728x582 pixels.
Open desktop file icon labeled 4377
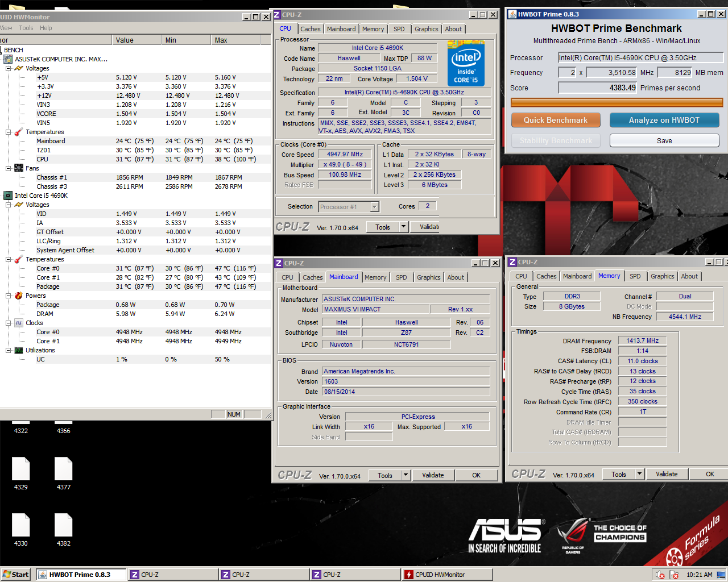(x=64, y=473)
